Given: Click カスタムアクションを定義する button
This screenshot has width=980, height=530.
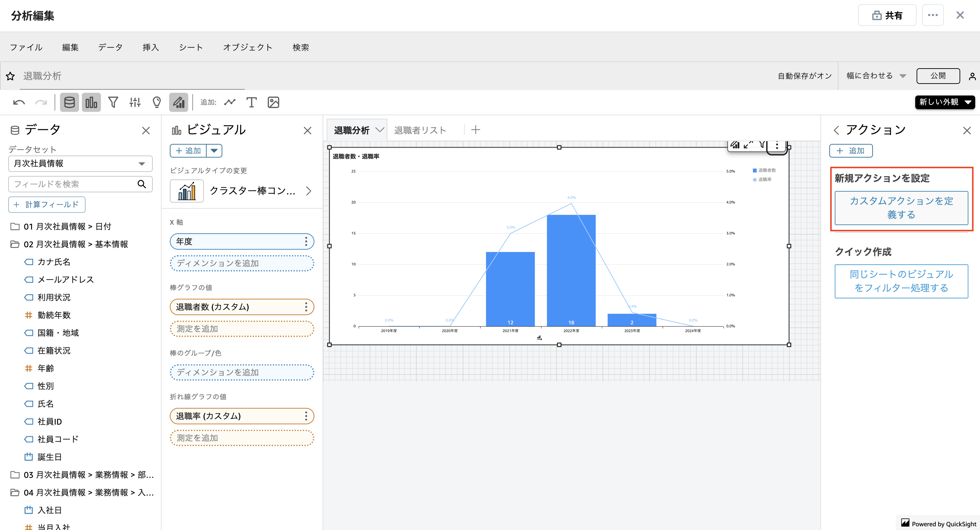Looking at the screenshot, I should tap(901, 208).
